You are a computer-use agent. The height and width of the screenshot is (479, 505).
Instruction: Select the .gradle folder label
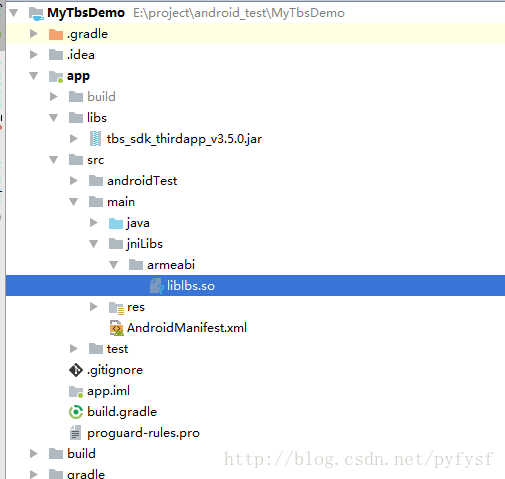coord(87,34)
